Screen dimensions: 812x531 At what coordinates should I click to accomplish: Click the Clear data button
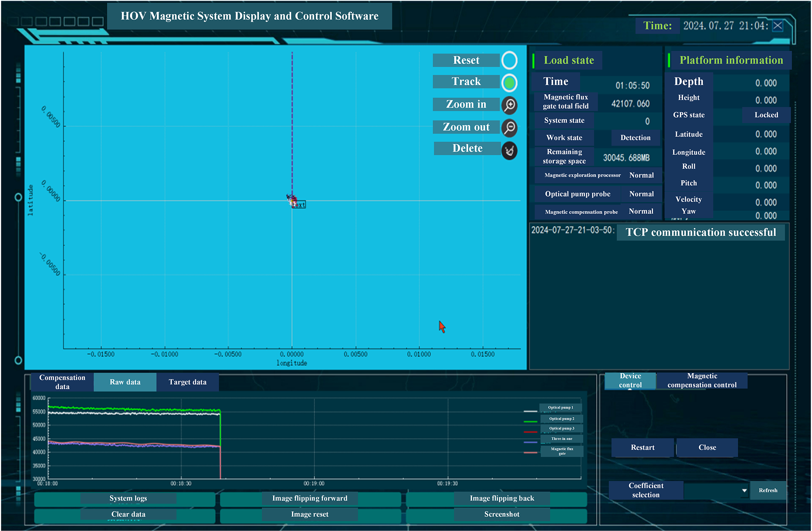(128, 514)
